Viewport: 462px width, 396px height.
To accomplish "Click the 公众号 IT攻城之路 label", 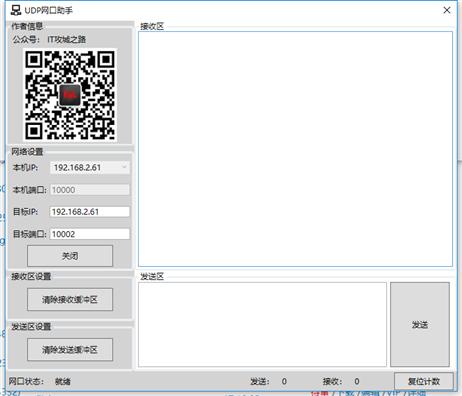I will tap(49, 39).
